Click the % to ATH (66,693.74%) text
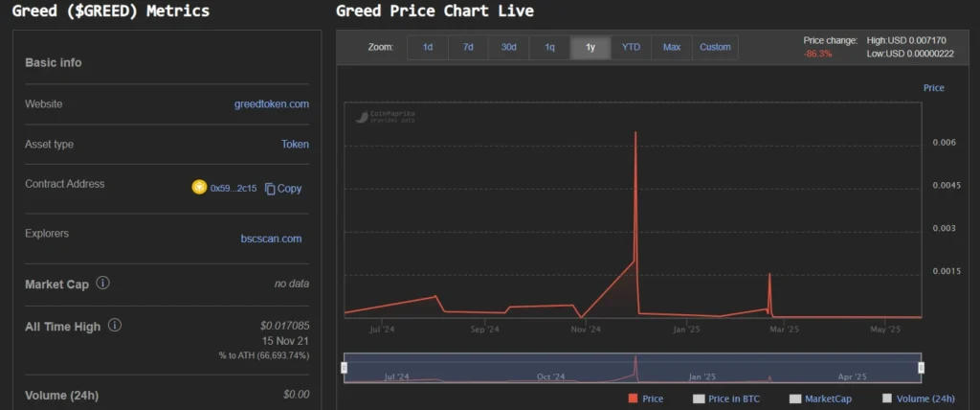The width and height of the screenshot is (980, 410). click(264, 355)
